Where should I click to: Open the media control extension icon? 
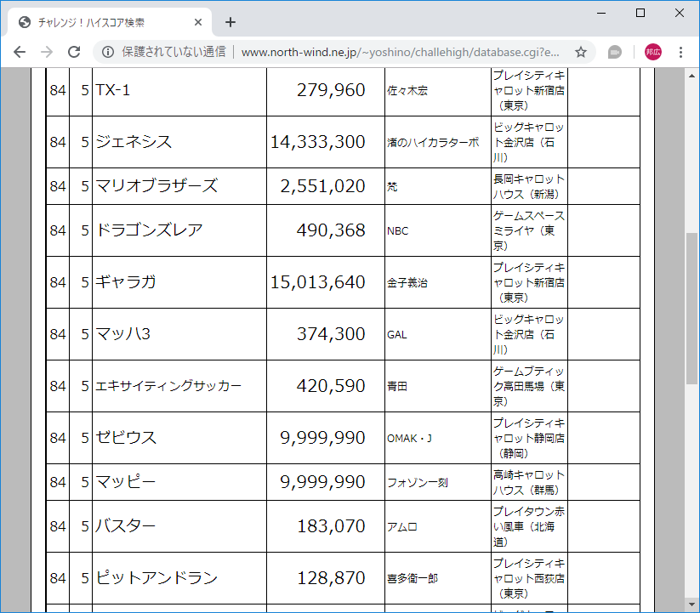(x=615, y=52)
